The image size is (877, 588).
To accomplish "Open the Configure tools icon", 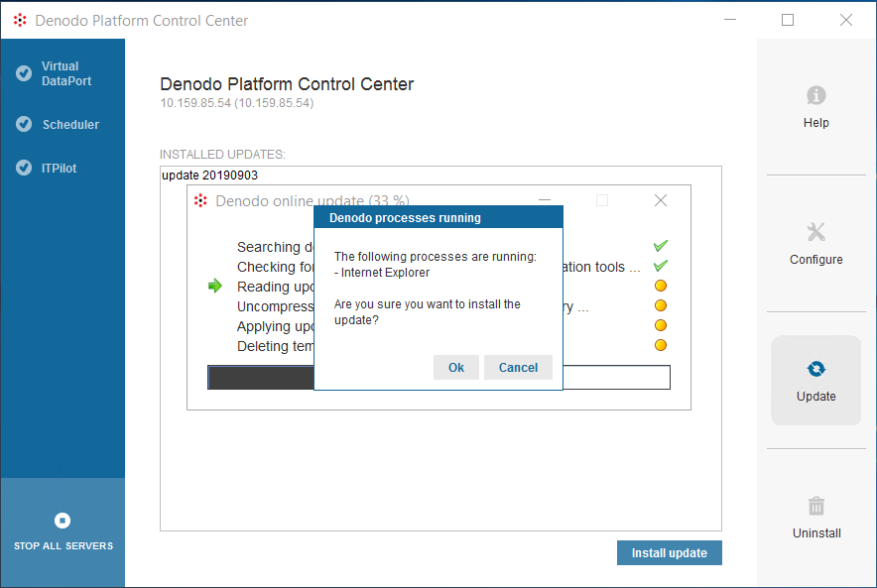I will [815, 232].
